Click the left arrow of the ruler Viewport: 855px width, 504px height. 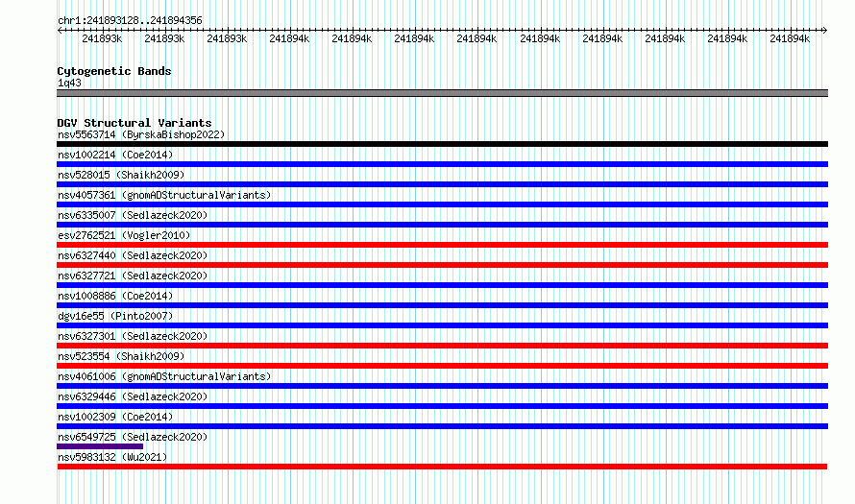[x=60, y=30]
